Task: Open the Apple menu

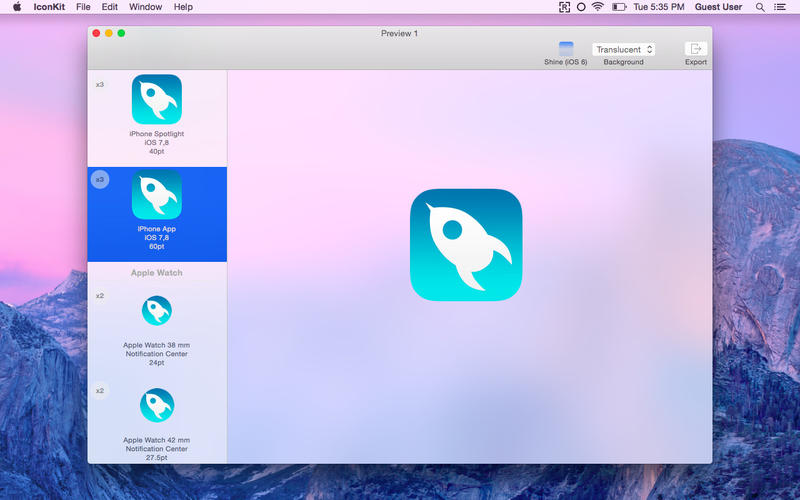Action: point(17,7)
